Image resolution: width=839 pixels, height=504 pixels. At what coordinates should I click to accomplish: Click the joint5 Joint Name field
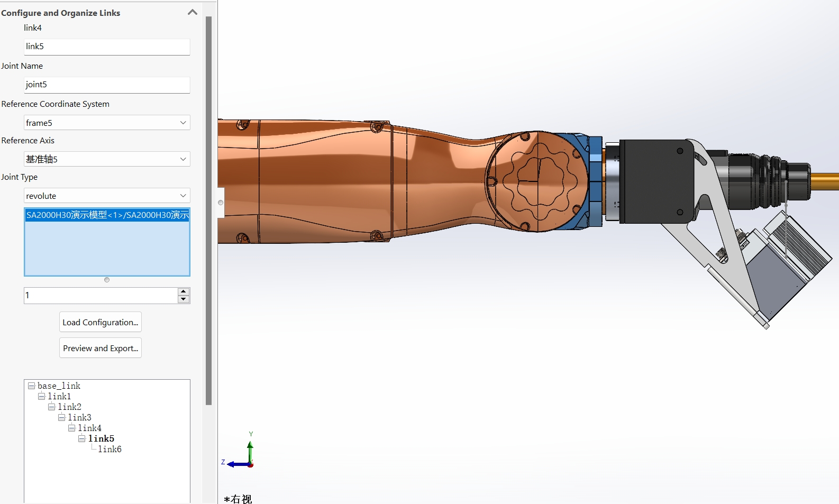click(x=106, y=85)
